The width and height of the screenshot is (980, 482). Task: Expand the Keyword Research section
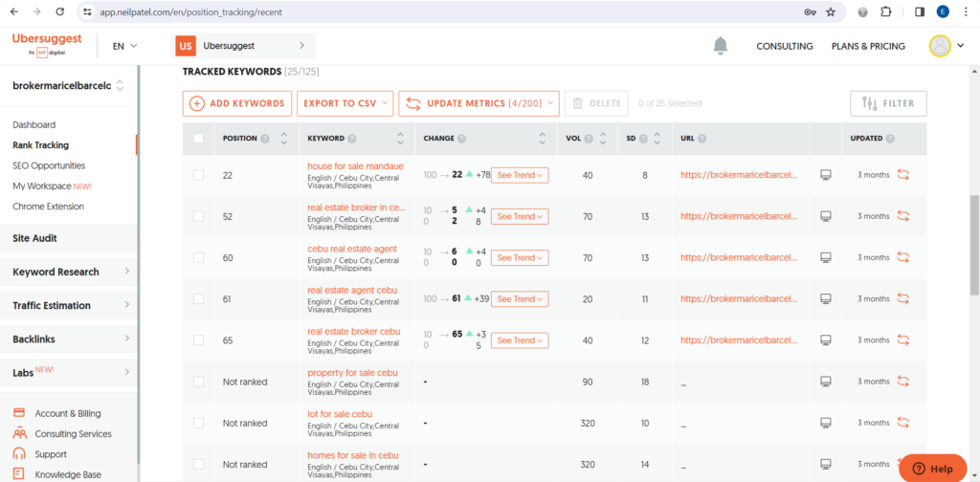pos(69,272)
